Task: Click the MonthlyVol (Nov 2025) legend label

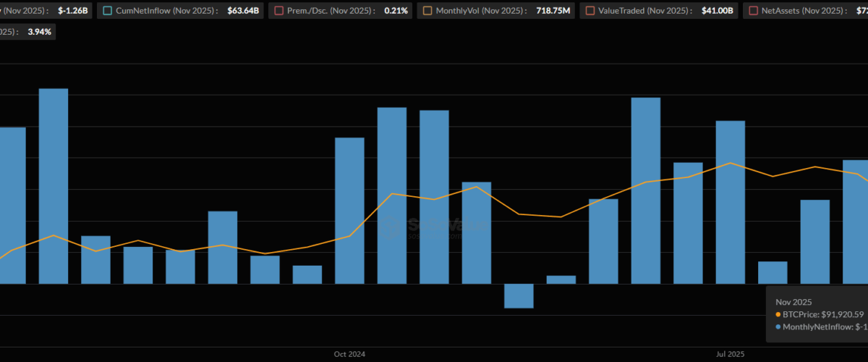Action: pos(479,11)
